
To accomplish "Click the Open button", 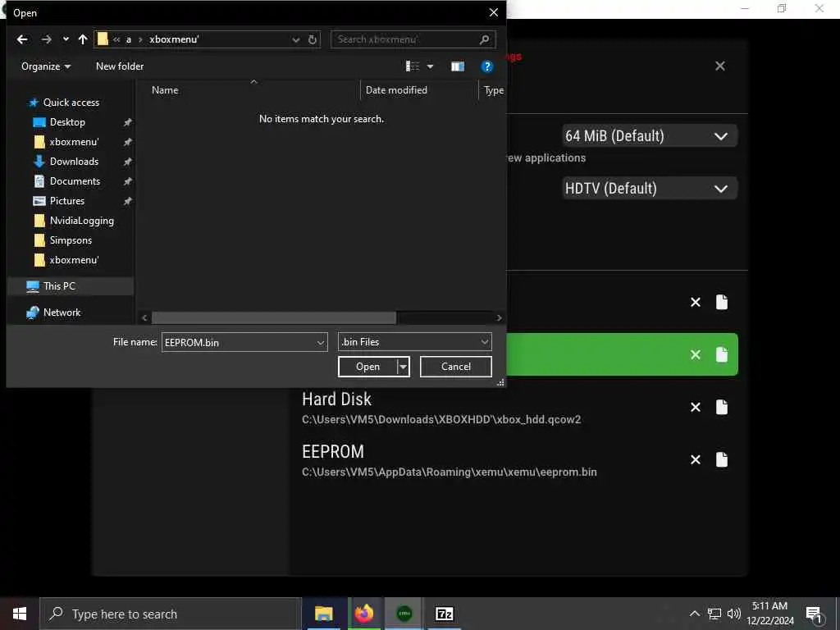I will (x=367, y=367).
